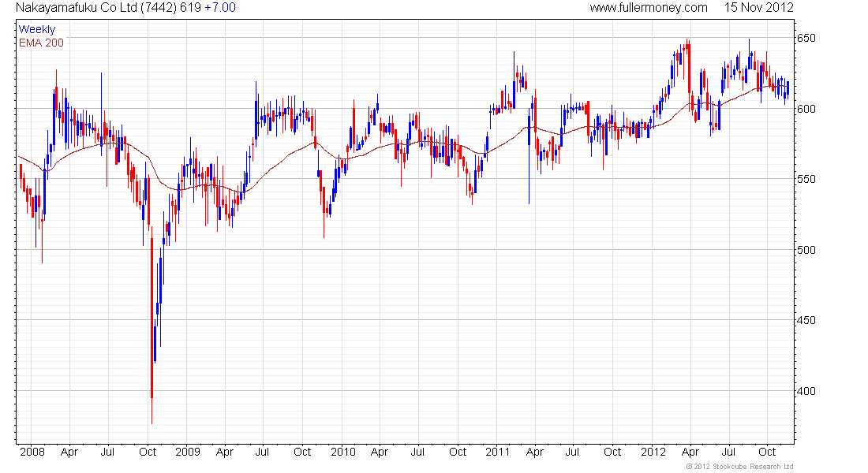This screenshot has height=473, width=868.
Task: Click the EMA 200 legend label
Action: [x=41, y=43]
